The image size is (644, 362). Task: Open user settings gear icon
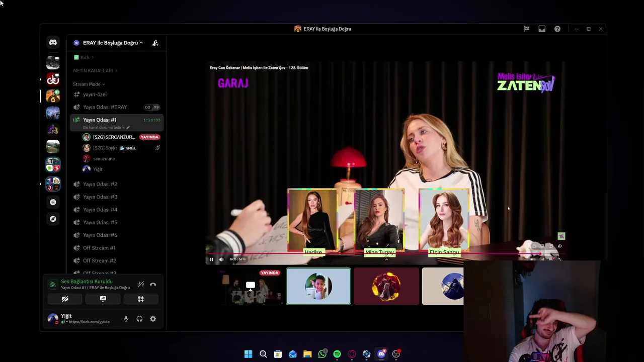pos(153,319)
